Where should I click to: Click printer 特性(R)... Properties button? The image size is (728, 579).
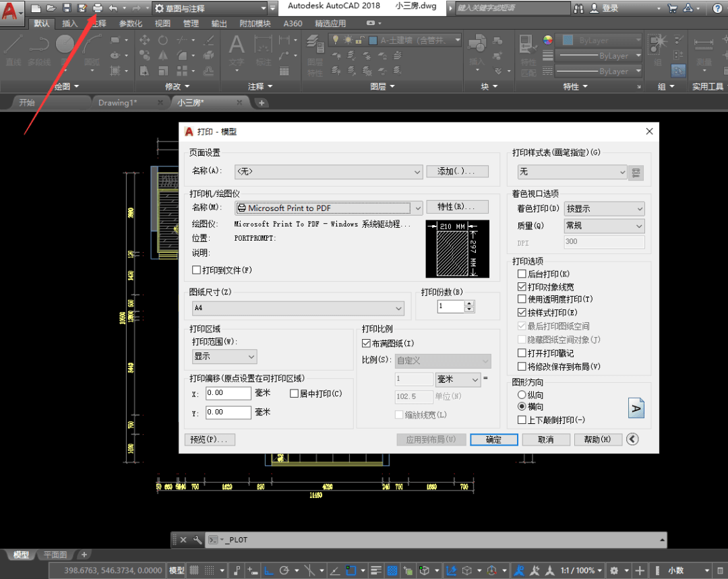point(457,207)
